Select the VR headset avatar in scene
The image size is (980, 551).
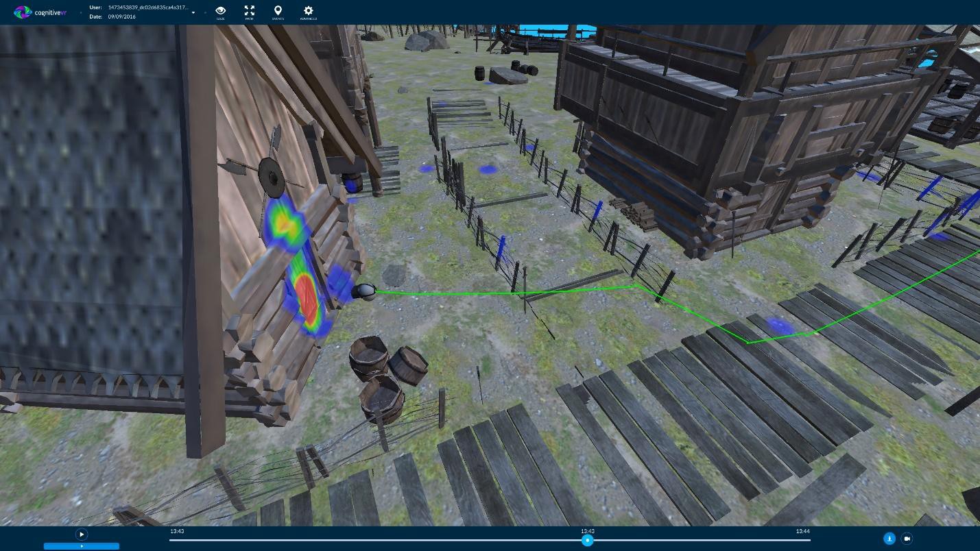(x=364, y=291)
